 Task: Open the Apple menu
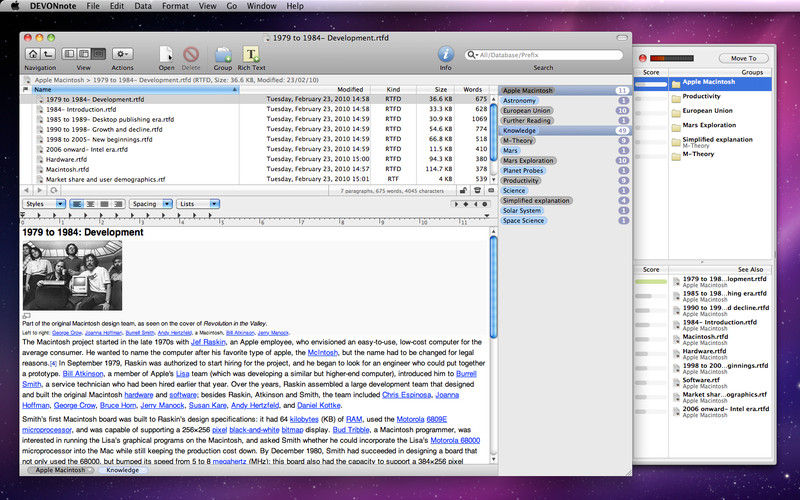14,6
